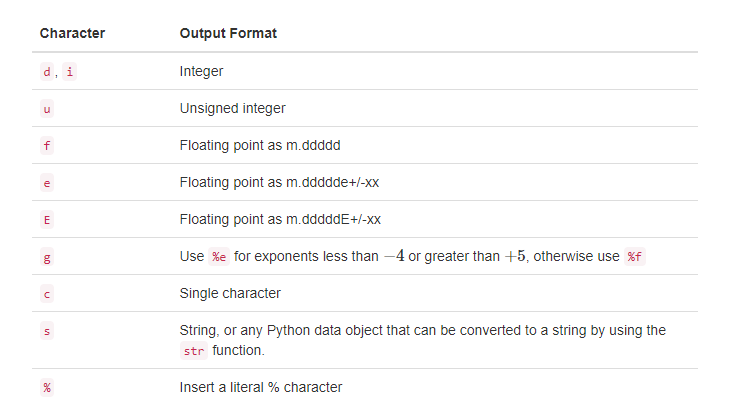The image size is (738, 418).
Task: Select the 'd' format code
Action: 47,72
